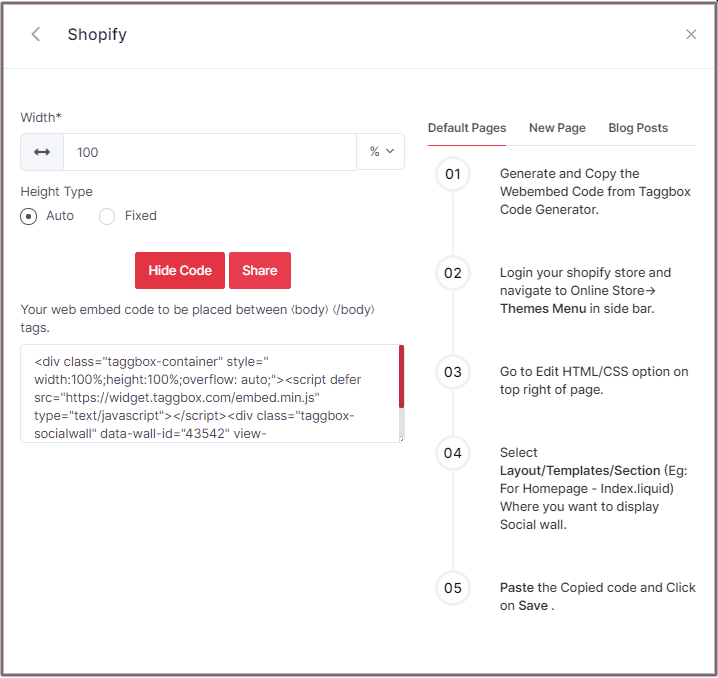Go back using the left arrow beside Shopify
The height and width of the screenshot is (678, 718).
click(36, 35)
